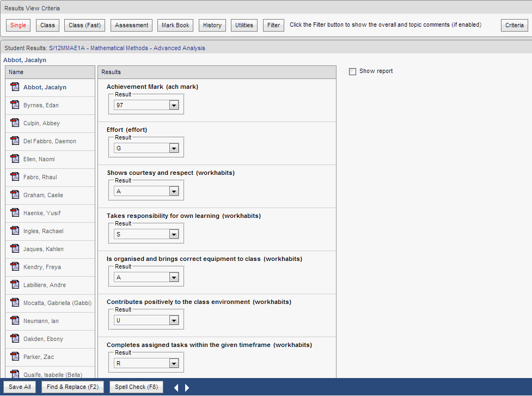The height and width of the screenshot is (396, 532).
Task: Open PDF report icon for Neumann, Ian
Action: click(x=15, y=321)
